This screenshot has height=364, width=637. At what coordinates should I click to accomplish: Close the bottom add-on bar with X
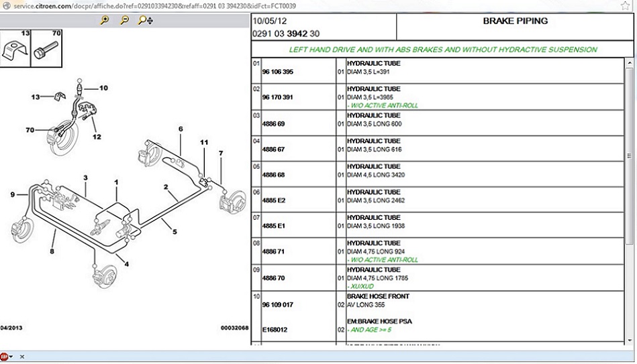22,357
